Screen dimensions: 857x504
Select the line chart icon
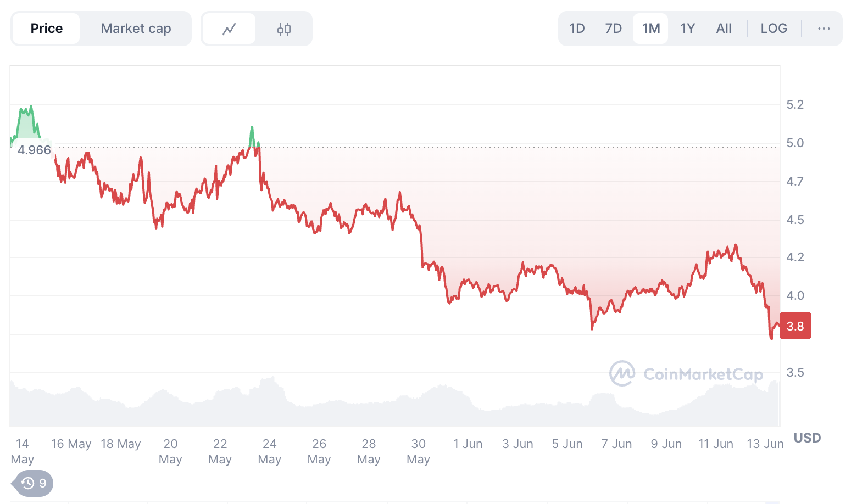pos(229,29)
